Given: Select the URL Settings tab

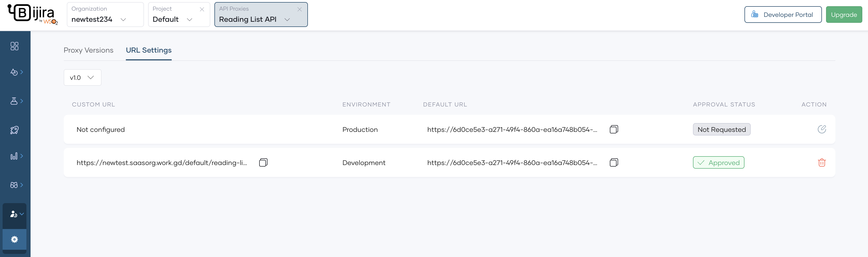Looking at the screenshot, I should point(149,50).
